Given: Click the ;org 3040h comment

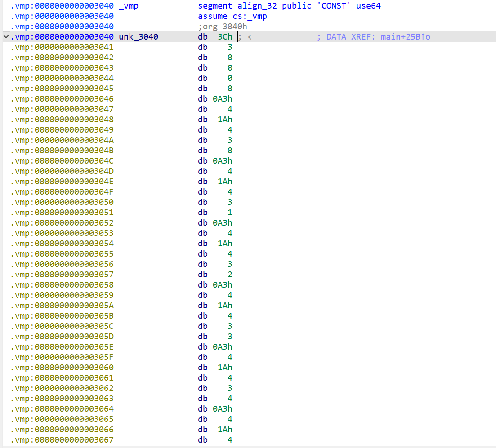Looking at the screenshot, I should (x=223, y=27).
